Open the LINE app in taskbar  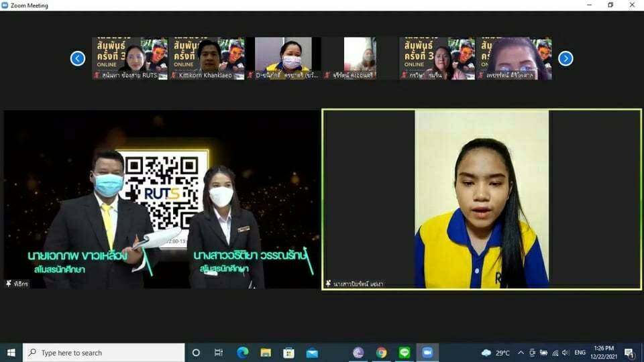[x=404, y=353]
